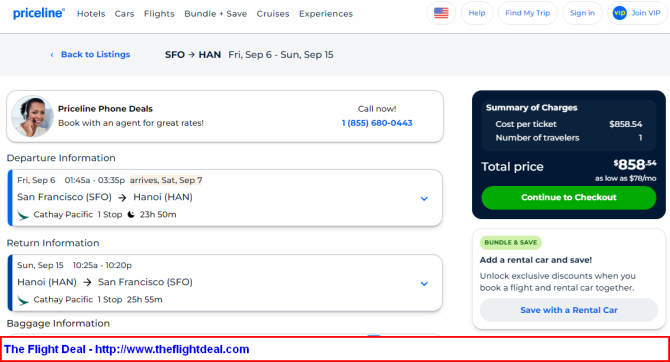
Task: Open the Flights menu item
Action: (159, 14)
